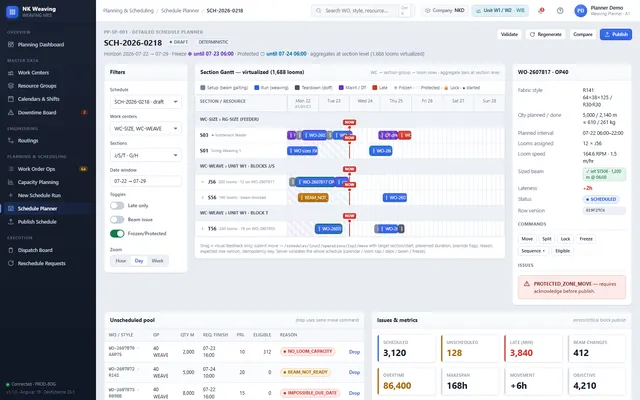Select Hour zoom level
640x400 pixels.
(x=121, y=261)
